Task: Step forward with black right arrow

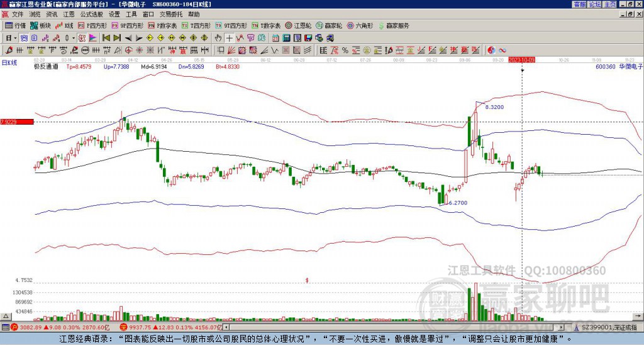Action: tap(139, 38)
